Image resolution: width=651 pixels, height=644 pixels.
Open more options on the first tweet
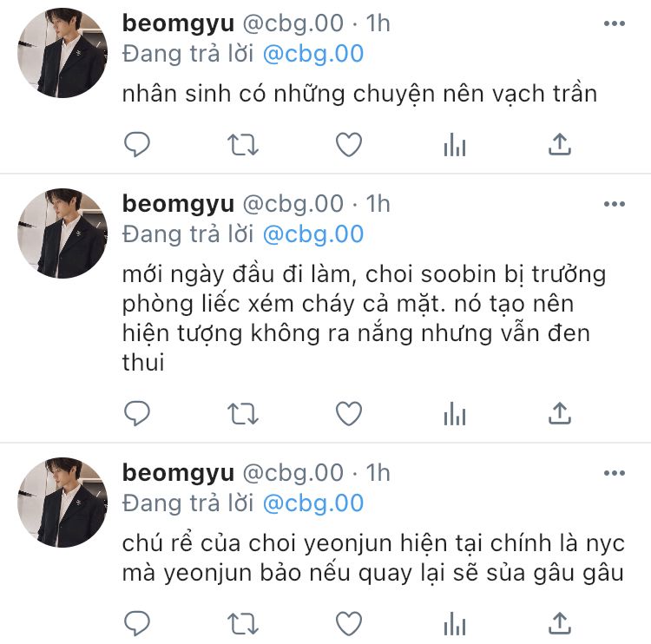pyautogui.click(x=615, y=23)
